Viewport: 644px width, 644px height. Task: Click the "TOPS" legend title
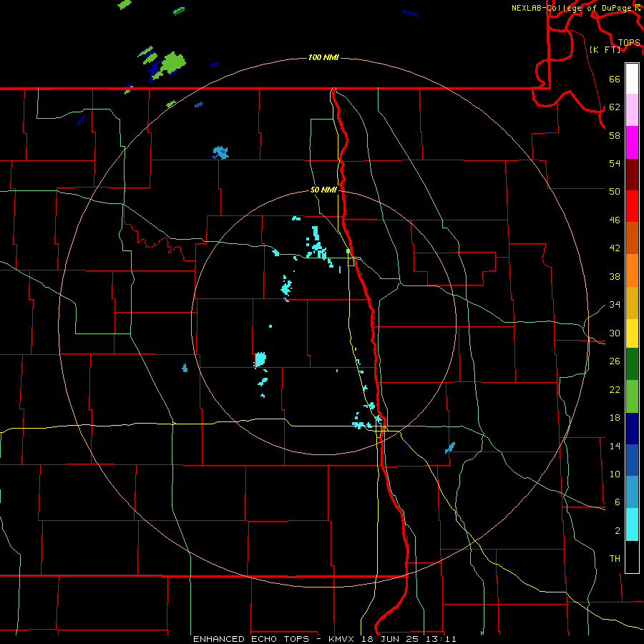629,42
